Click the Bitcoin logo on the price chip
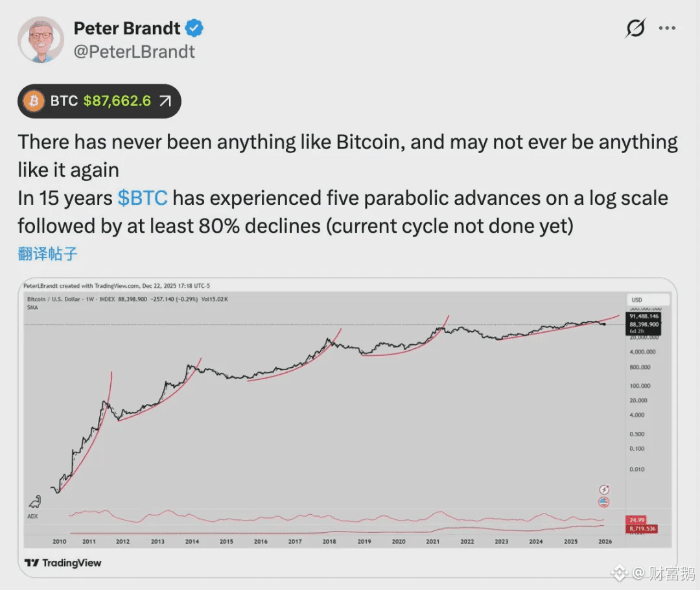Viewport: 700px width, 590px height. (x=32, y=101)
